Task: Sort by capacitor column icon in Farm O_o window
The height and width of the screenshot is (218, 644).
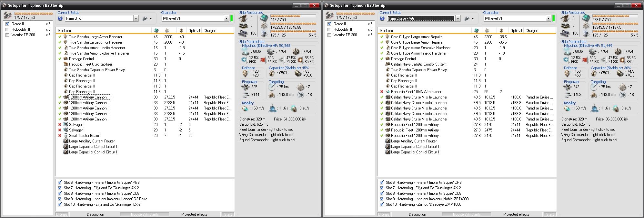Action: tap(181, 31)
